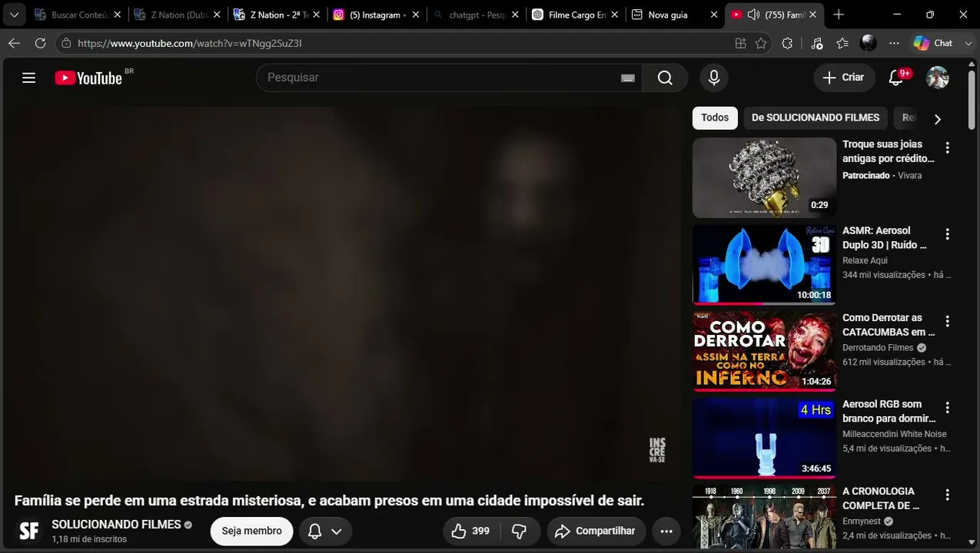Open the tab actions menu chevron
980x553 pixels.
[x=14, y=15]
